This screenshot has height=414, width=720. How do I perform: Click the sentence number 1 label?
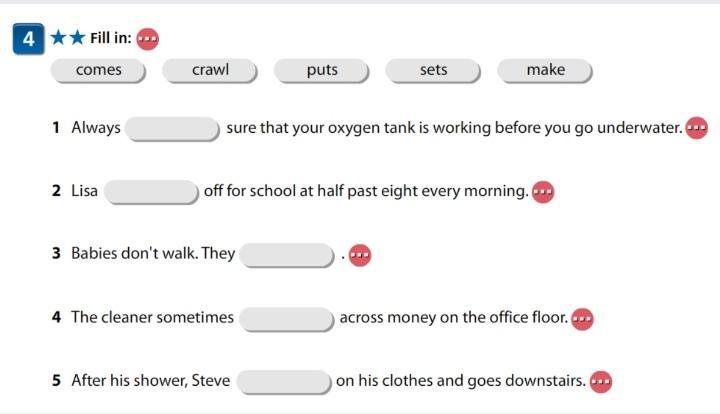57,128
